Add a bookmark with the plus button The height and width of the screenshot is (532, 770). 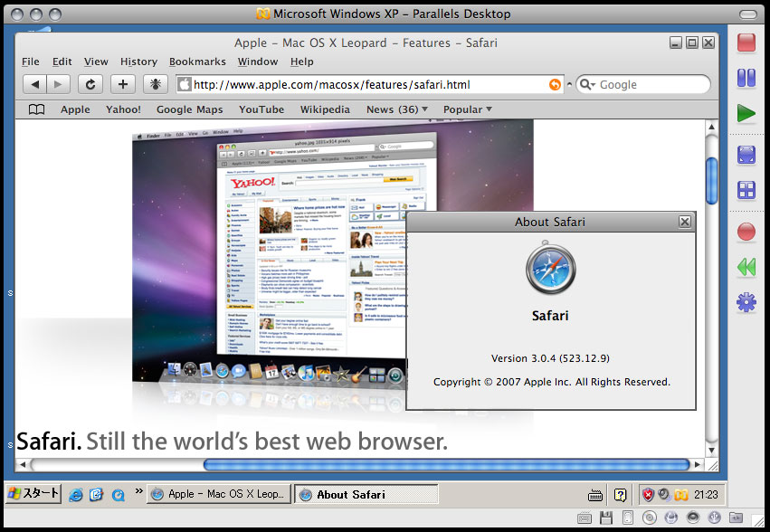coord(123,84)
